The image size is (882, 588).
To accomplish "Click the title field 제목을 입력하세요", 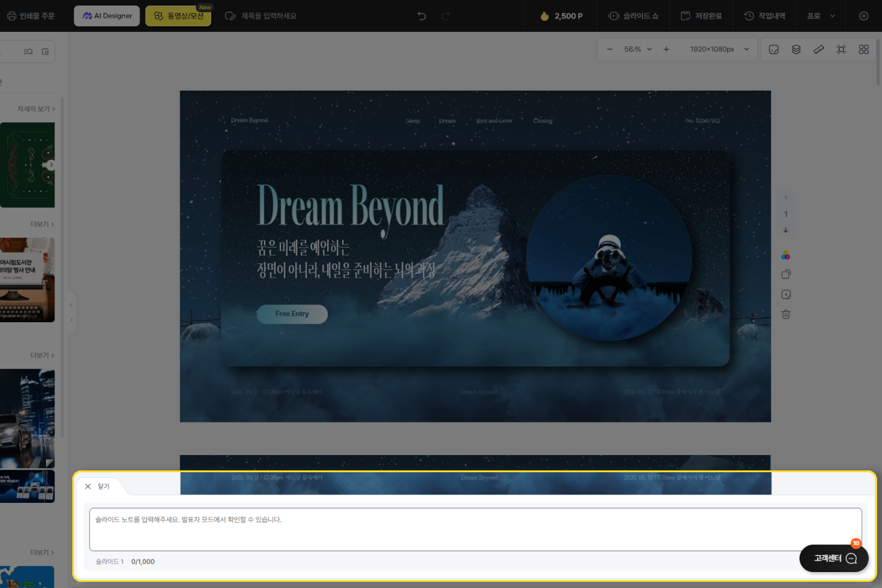I will [268, 16].
